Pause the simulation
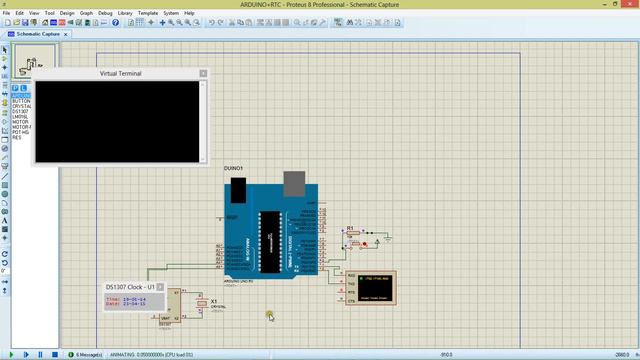Image resolution: width=640 pixels, height=360 pixels. click(x=40, y=355)
